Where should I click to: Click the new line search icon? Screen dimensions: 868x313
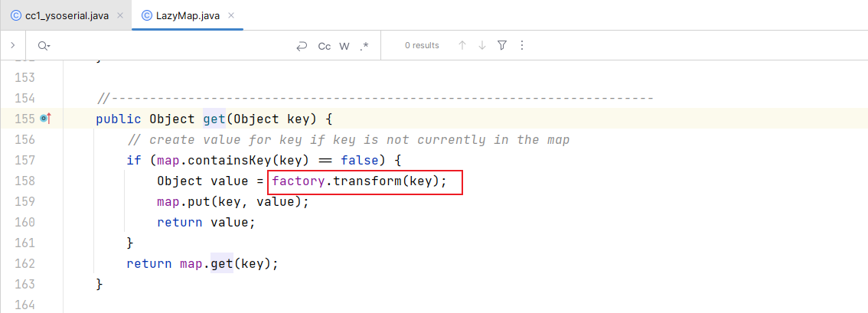[302, 46]
